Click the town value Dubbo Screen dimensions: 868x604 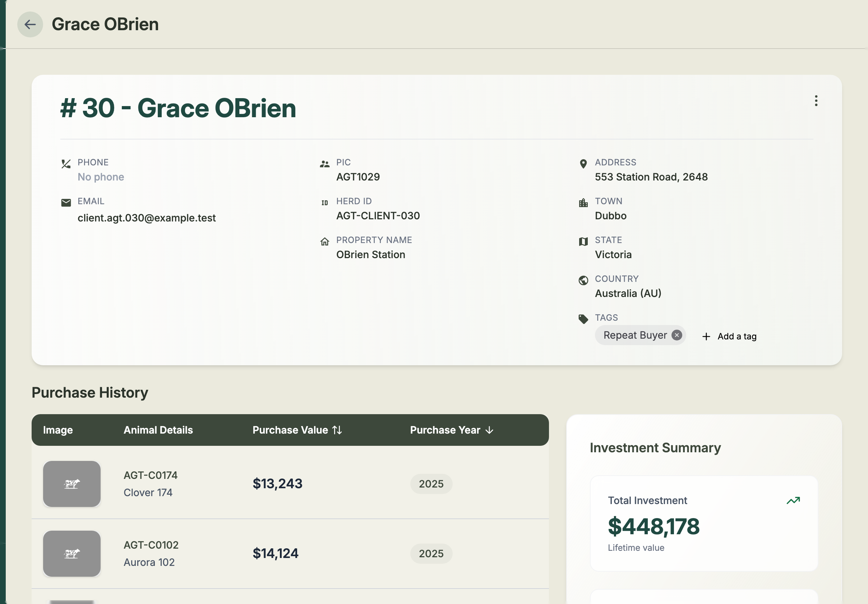(x=610, y=216)
